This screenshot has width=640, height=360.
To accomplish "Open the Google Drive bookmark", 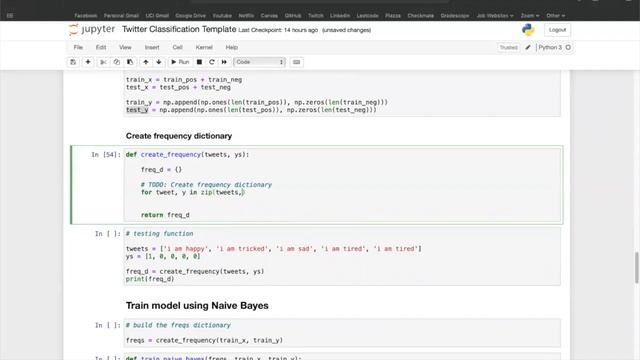I will (191, 16).
